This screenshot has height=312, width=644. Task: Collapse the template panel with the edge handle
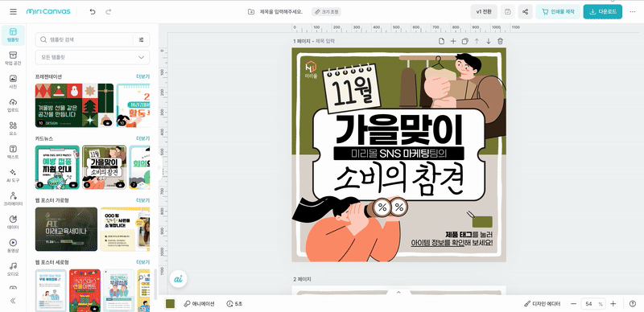tap(159, 167)
